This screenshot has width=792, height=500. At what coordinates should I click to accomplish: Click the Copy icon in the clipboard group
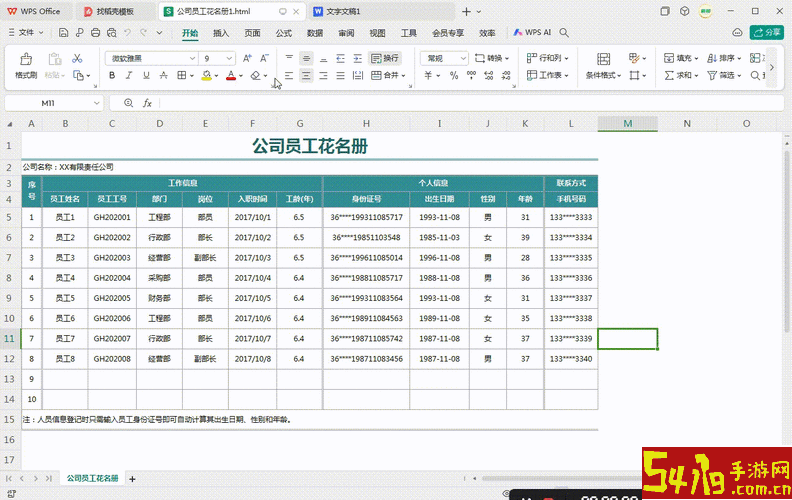78,75
